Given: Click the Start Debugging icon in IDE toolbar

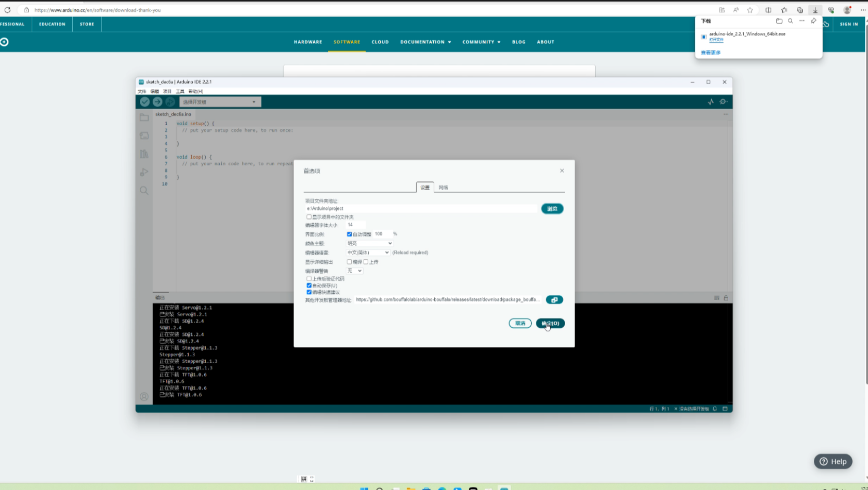Looking at the screenshot, I should 170,102.
